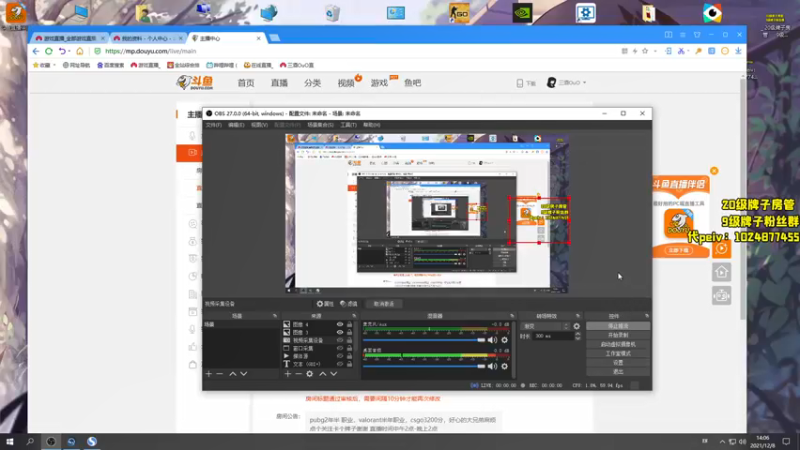Pop out the 控件 dock panel
This screenshot has height=450, width=800.
tap(646, 316)
